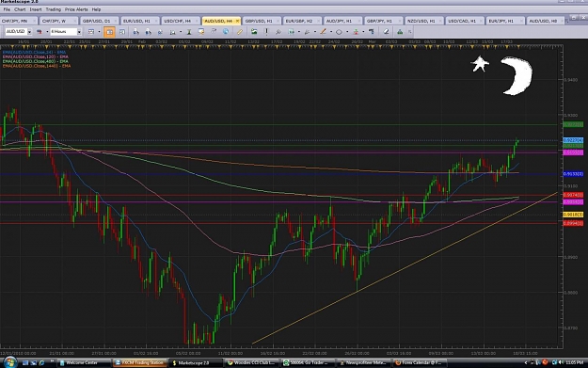Select the yellow ruler tool icon
The height and width of the screenshot is (368, 588).
(240, 32)
